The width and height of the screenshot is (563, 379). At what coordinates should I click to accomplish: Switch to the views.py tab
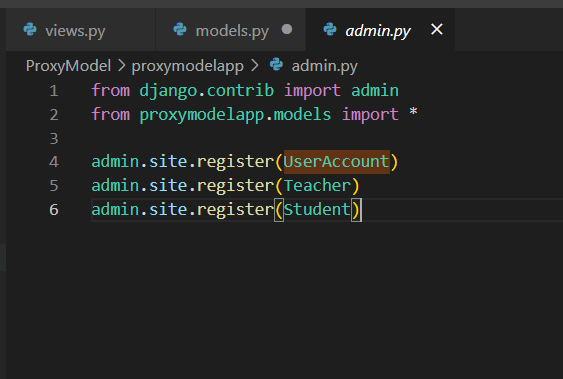click(81, 30)
